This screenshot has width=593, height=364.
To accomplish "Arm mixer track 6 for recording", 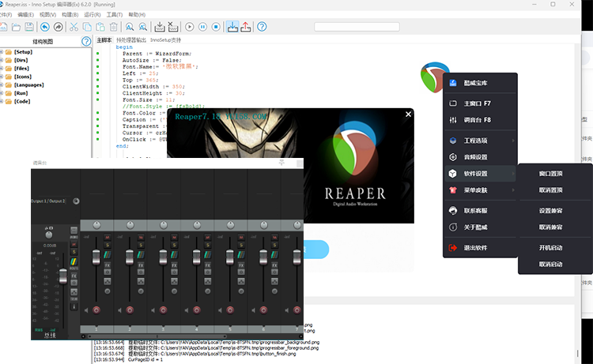I will tap(263, 310).
